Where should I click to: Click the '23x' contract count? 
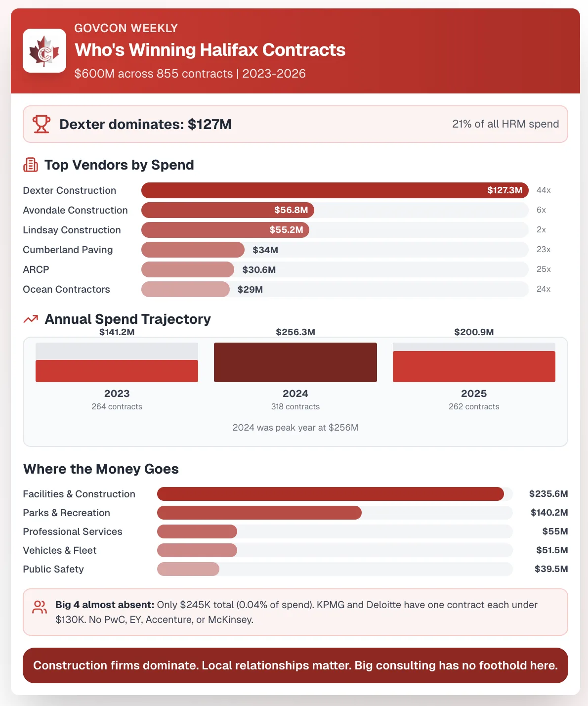pos(544,250)
